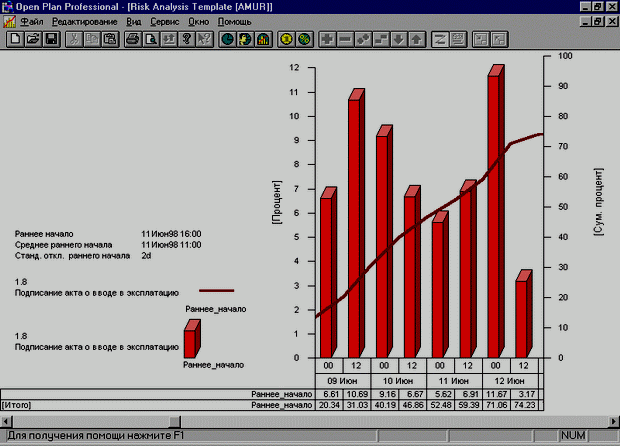Click the Cut scissors icon
Image resolution: width=620 pixels, height=446 pixels.
click(x=74, y=39)
